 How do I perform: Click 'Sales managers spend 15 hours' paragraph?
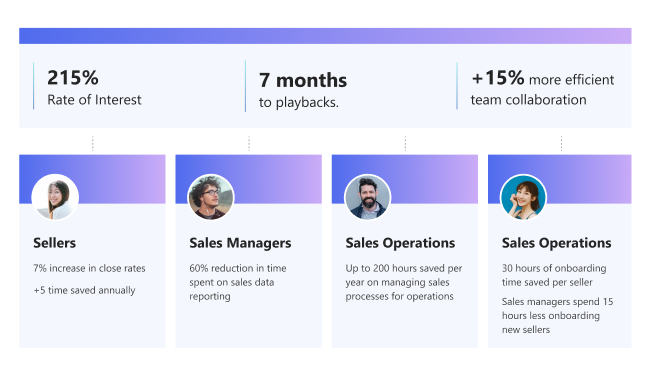point(557,315)
